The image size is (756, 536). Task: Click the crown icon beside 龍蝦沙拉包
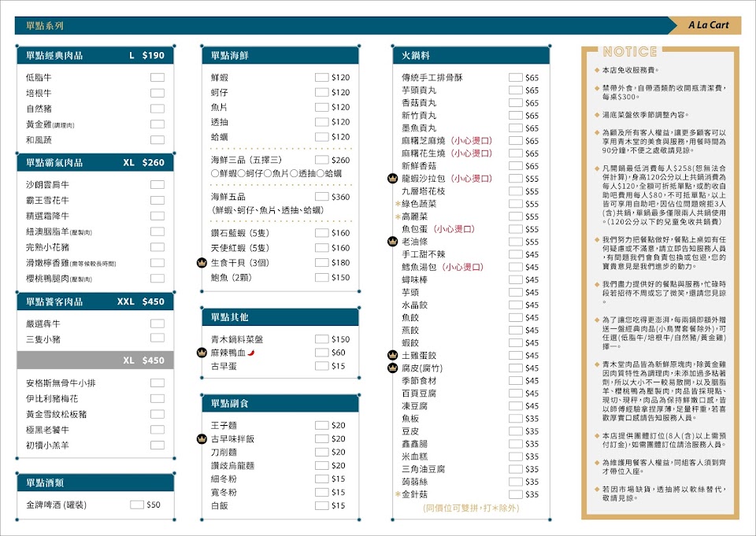pos(392,179)
